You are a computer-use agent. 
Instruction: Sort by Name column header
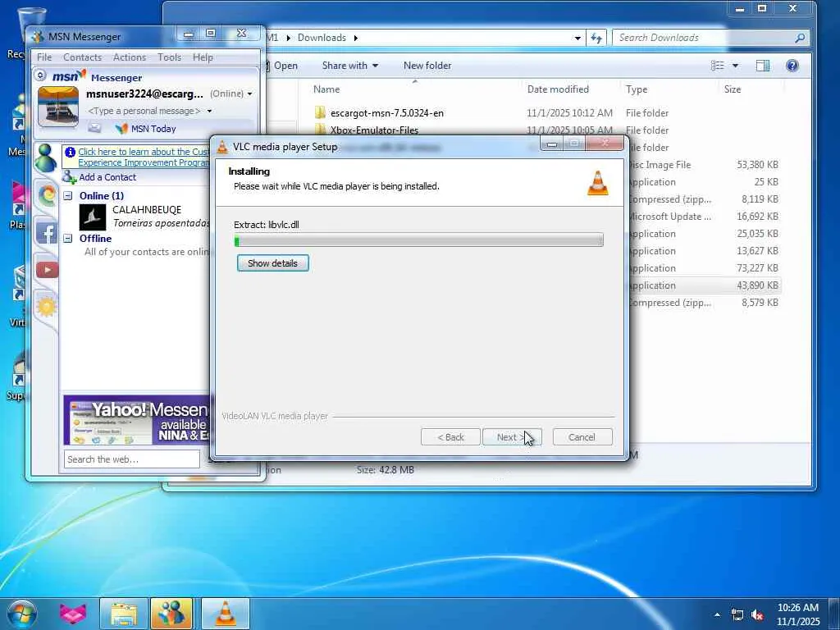[326, 89]
